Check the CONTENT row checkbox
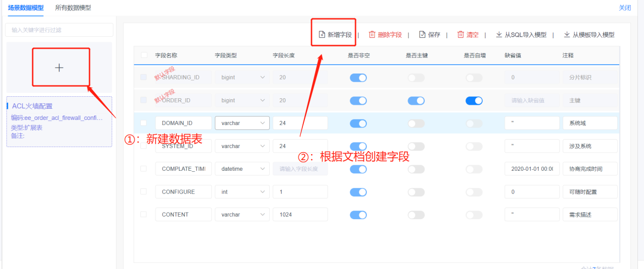 [144, 214]
